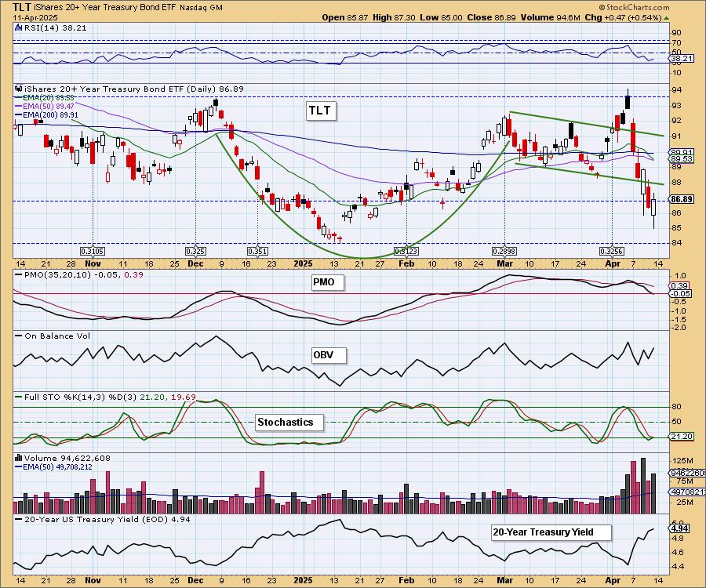Click the 21.20 stochastics value tag
Viewport: 706px width, 588px height.
click(x=681, y=437)
